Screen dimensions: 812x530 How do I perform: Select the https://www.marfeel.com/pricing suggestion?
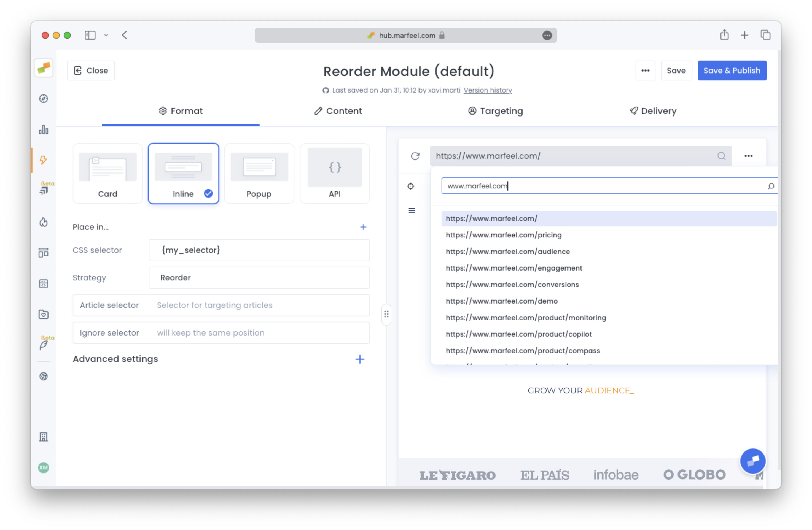tap(504, 235)
